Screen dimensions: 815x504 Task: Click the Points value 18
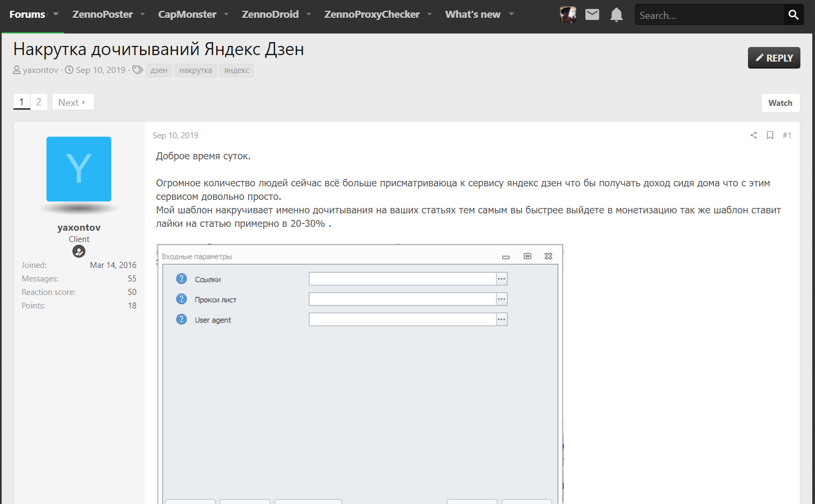coord(132,306)
